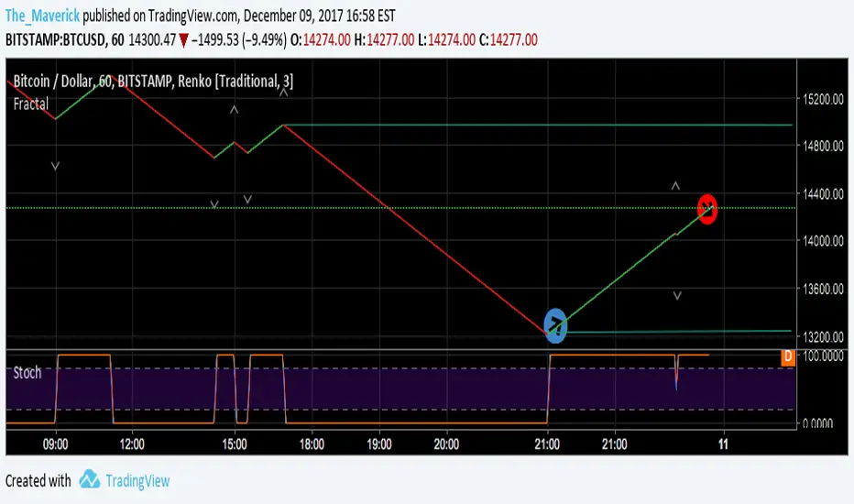Select the Fractal indicator label
The width and height of the screenshot is (854, 504).
click(x=31, y=104)
